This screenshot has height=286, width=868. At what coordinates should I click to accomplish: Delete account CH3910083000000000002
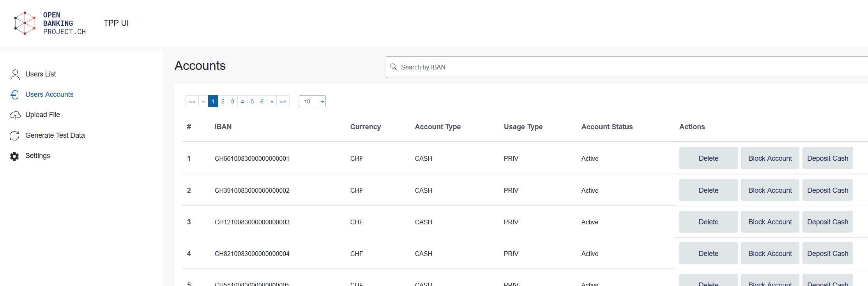click(709, 190)
